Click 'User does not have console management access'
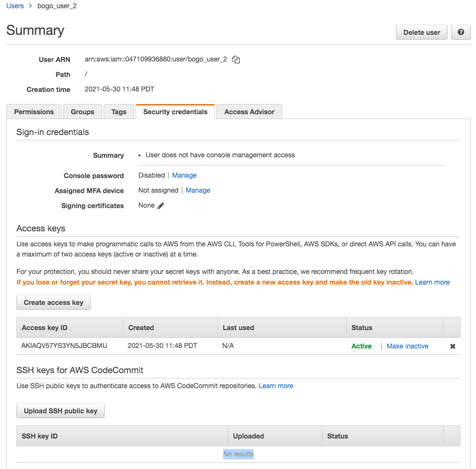Screen dimensions: 476x469 pos(220,155)
